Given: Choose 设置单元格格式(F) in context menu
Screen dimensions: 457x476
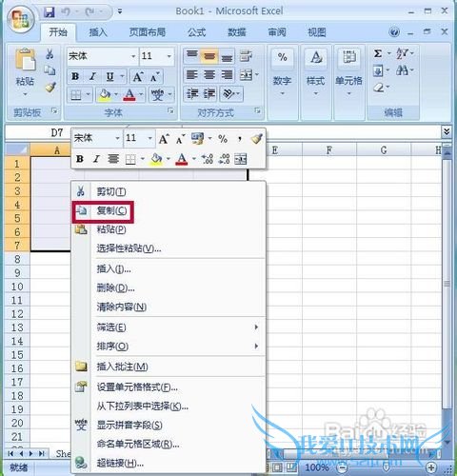Looking at the screenshot, I should (x=169, y=387).
